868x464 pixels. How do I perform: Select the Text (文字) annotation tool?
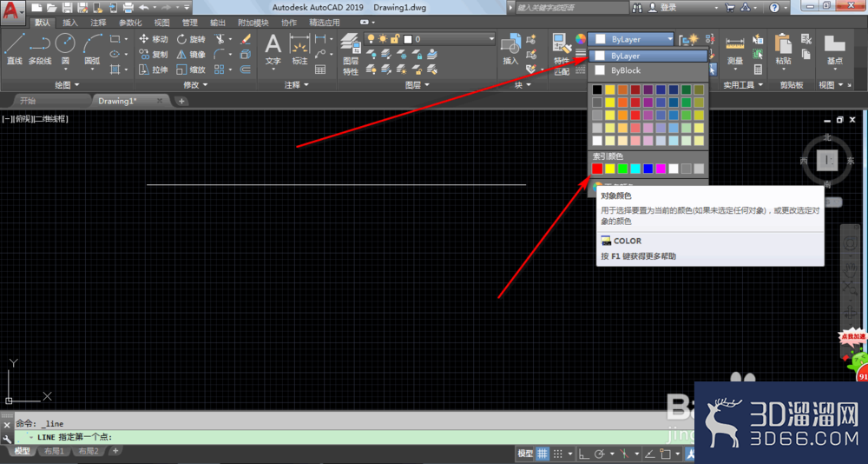pyautogui.click(x=273, y=50)
